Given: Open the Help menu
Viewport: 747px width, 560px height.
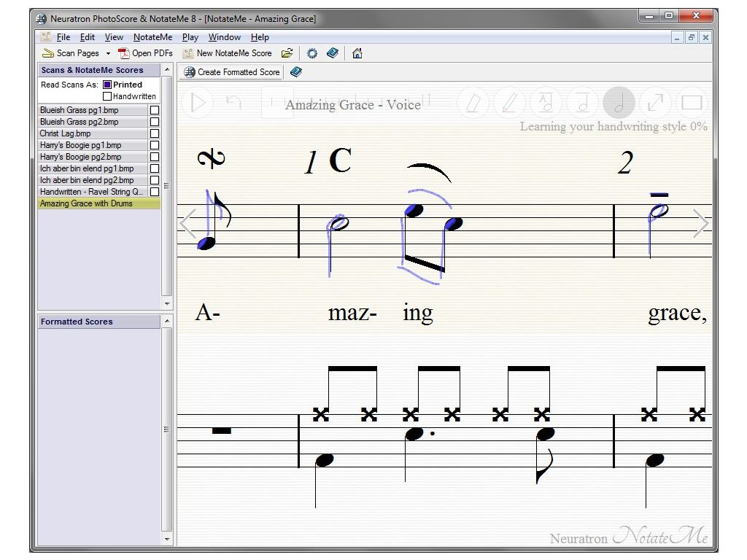Looking at the screenshot, I should tap(260, 37).
